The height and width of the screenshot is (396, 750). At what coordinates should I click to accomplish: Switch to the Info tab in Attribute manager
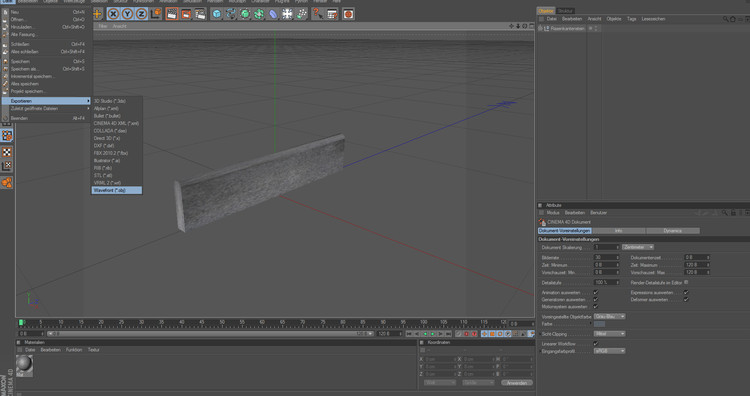(618, 231)
